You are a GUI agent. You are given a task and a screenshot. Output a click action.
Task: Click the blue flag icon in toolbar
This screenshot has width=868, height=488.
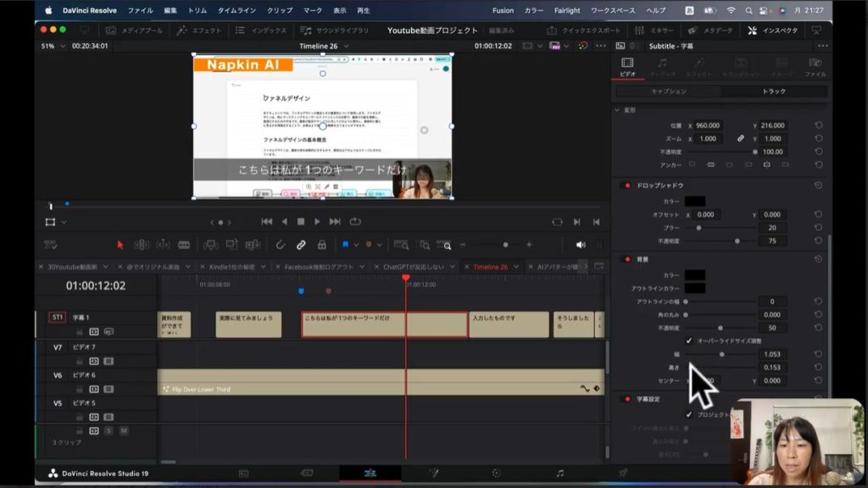click(345, 245)
